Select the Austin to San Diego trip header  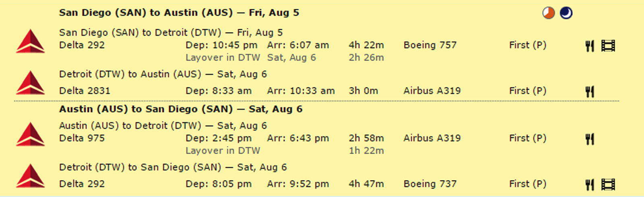point(181,109)
